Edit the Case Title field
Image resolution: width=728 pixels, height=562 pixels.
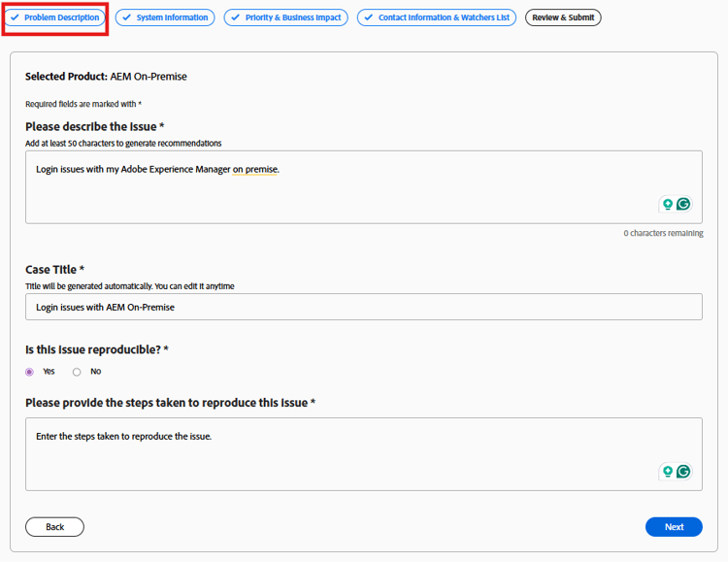[364, 307]
